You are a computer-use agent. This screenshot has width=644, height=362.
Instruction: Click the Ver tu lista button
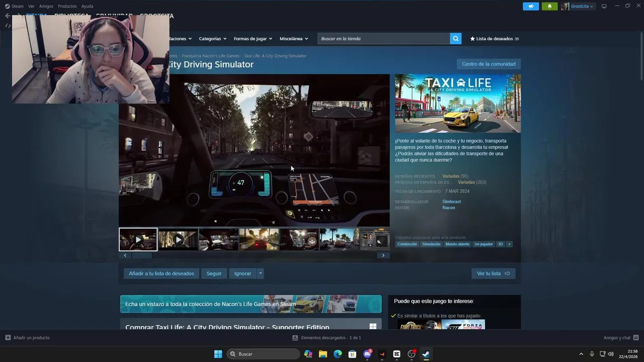(x=493, y=274)
